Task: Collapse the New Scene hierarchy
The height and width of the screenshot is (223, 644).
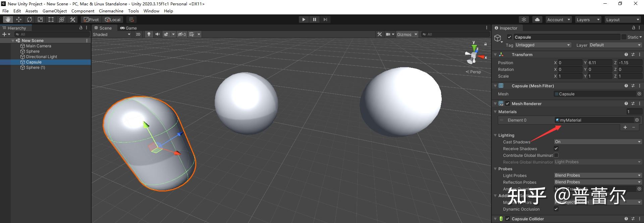Action: point(13,40)
